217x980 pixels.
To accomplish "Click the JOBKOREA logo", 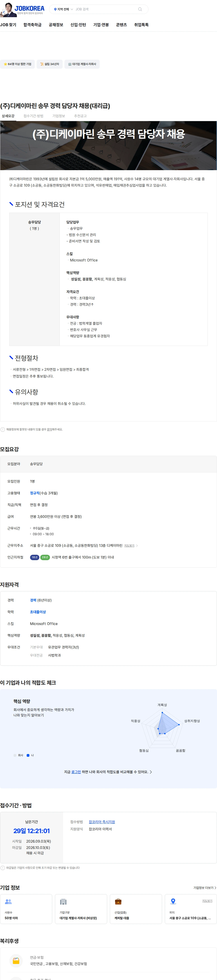I will tap(29, 8).
